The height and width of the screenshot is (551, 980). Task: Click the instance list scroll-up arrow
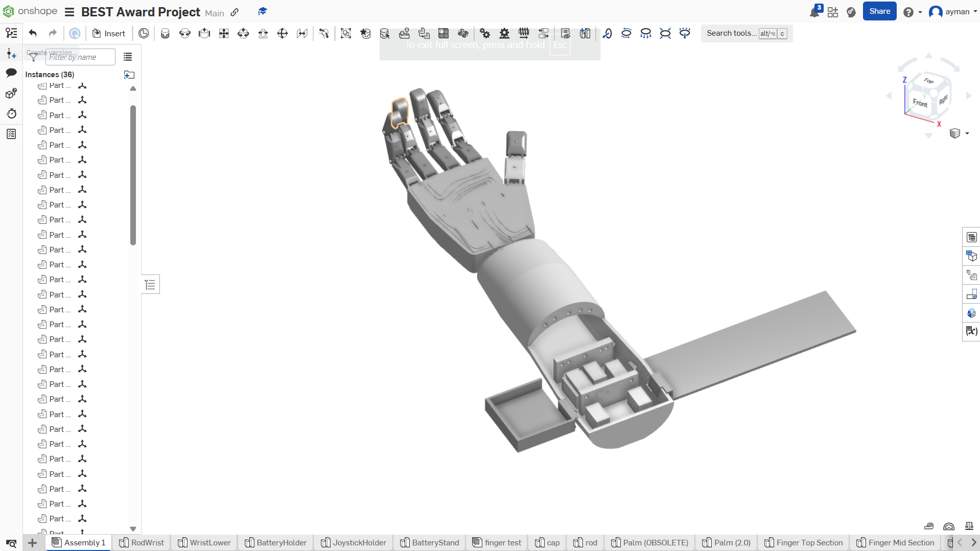(x=133, y=88)
